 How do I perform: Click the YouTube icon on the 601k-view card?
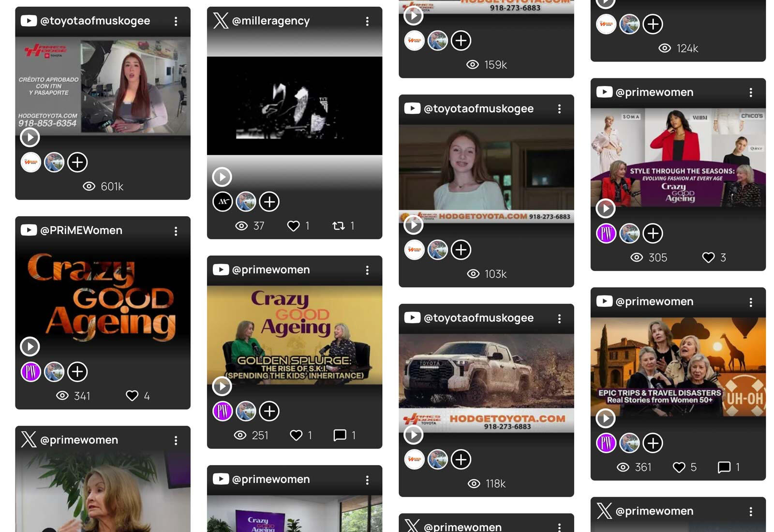click(x=29, y=21)
